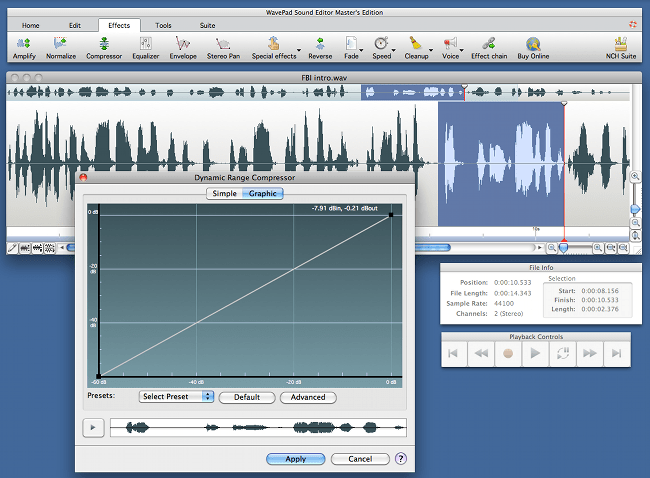The width and height of the screenshot is (650, 478).
Task: Switch to the Tools tab
Action: coord(163,25)
